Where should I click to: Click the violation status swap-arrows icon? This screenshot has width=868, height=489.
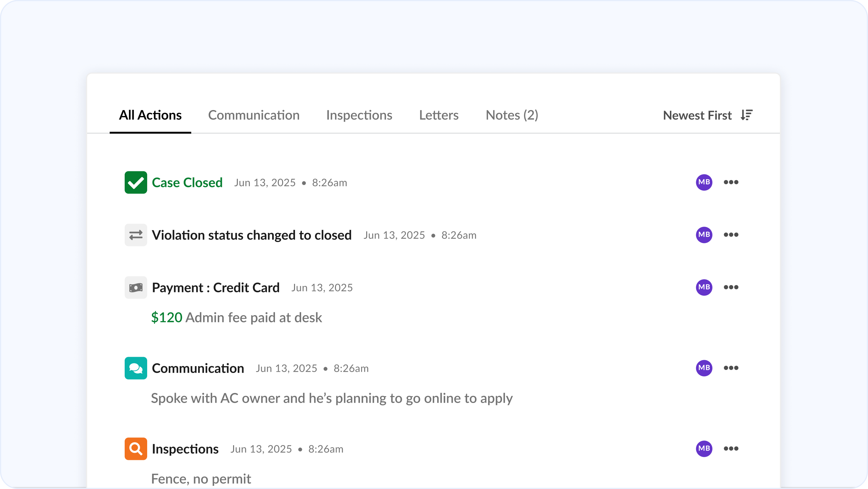pos(136,235)
